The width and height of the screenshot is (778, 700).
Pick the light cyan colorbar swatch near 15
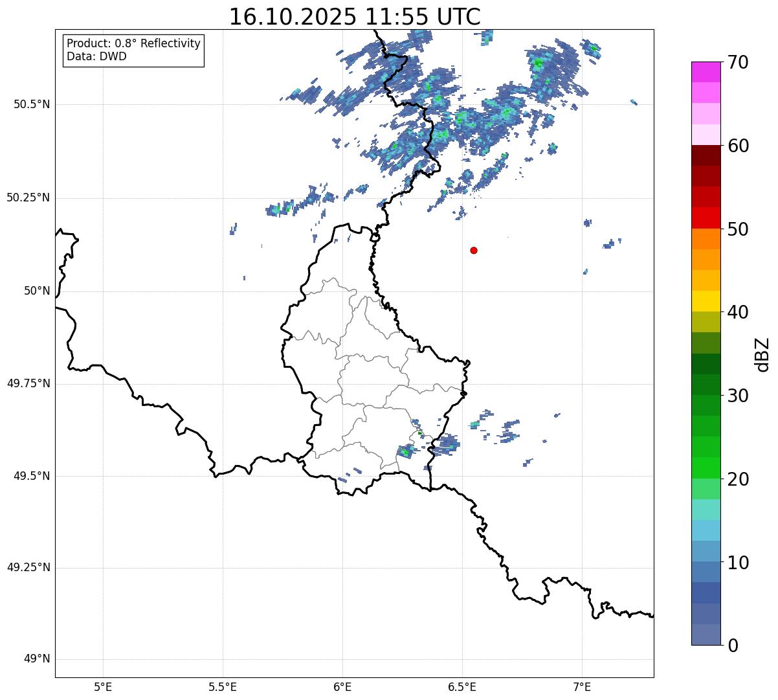[706, 510]
